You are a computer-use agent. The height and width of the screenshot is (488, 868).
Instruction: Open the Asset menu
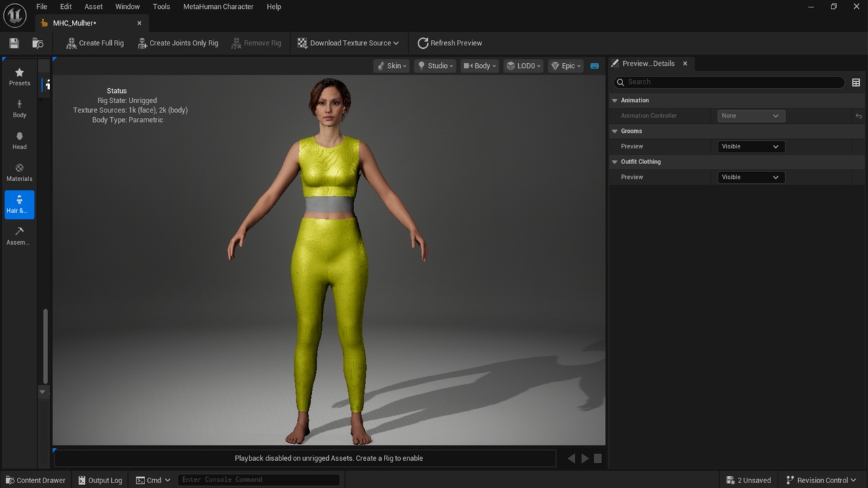[x=94, y=7]
